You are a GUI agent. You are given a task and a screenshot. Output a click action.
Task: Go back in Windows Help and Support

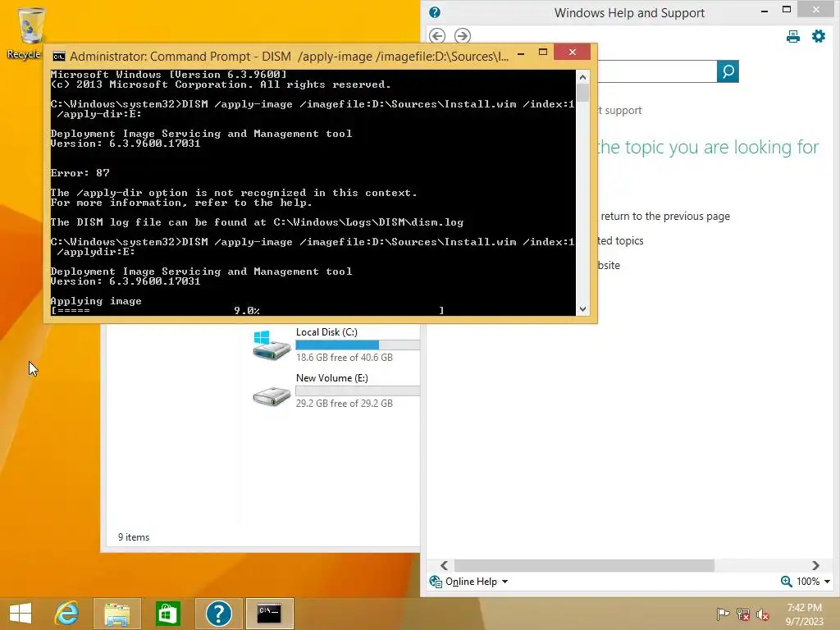437,36
